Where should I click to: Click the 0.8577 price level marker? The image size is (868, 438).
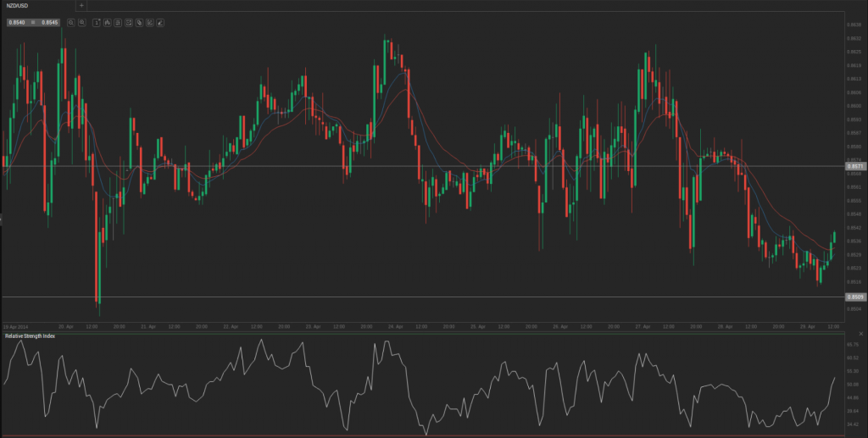(854, 167)
